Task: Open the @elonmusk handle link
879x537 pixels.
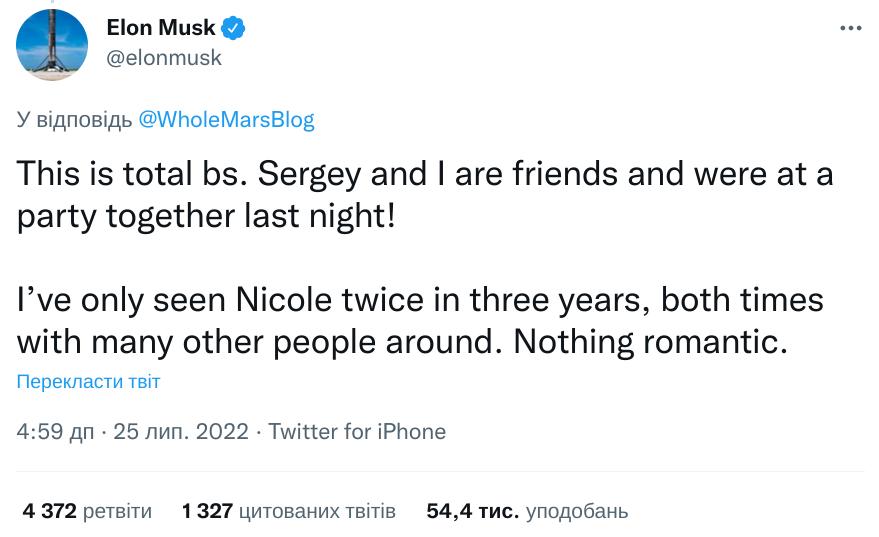Action: 164,58
